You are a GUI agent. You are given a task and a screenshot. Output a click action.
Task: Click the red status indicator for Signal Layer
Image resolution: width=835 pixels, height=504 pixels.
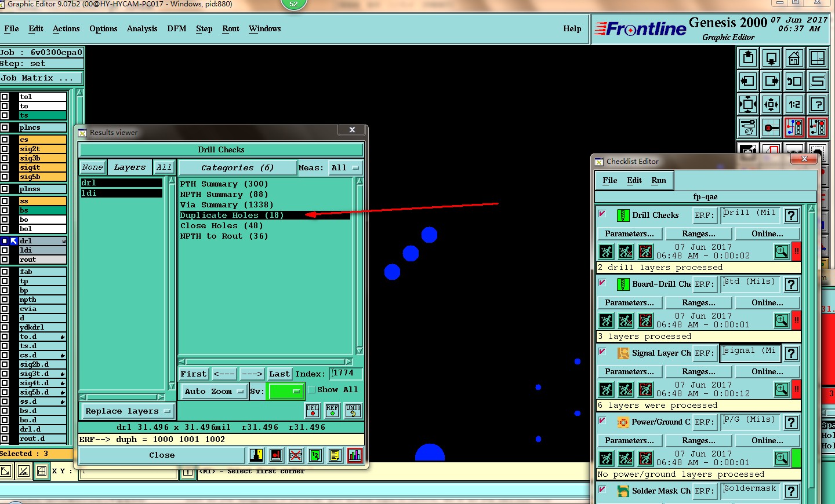pyautogui.click(x=797, y=389)
